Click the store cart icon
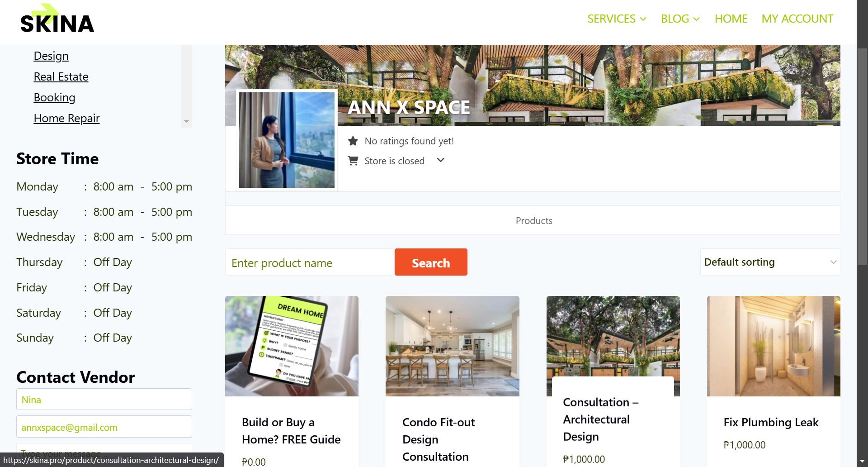868x467 pixels. (353, 161)
